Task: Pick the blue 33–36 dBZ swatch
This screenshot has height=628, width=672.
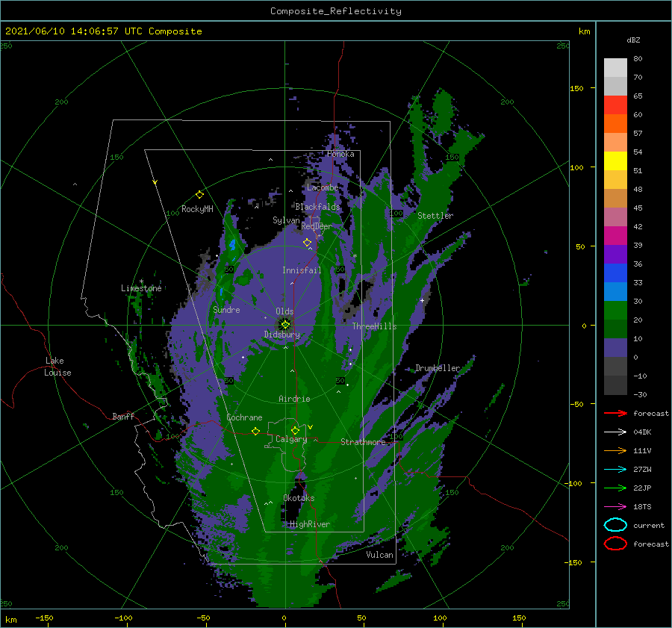Action: click(615, 273)
